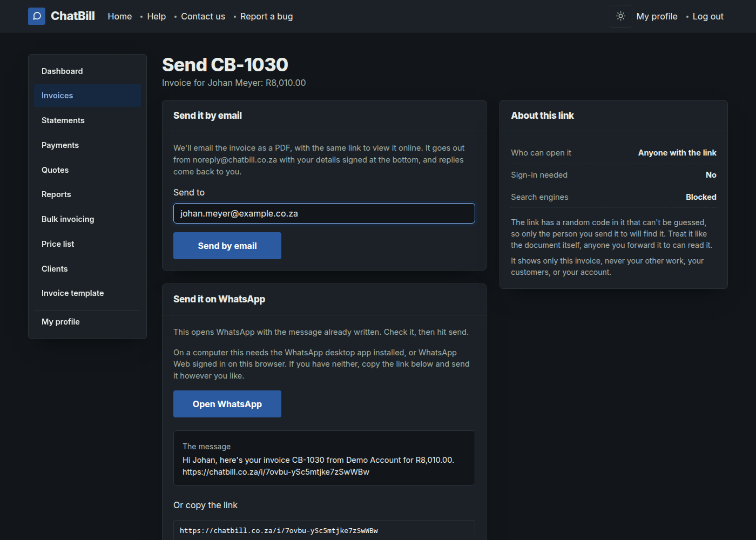Click the Send by email button

tap(227, 246)
